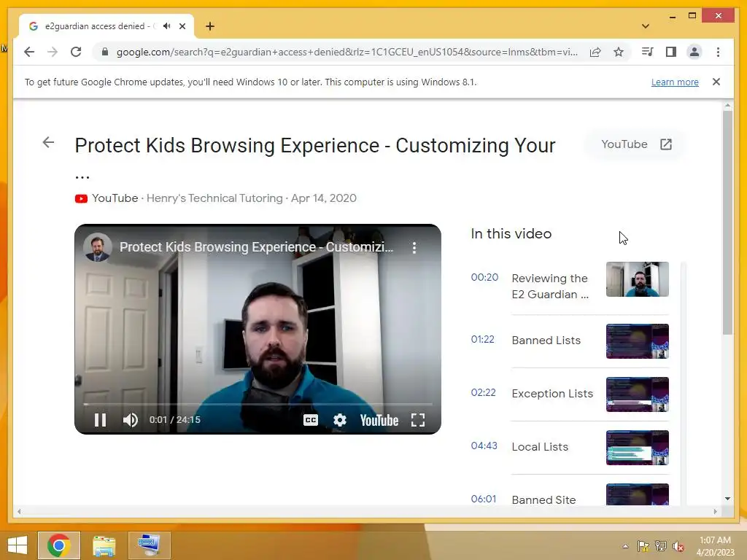
Task: Go back with the browser back arrow
Action: click(29, 52)
